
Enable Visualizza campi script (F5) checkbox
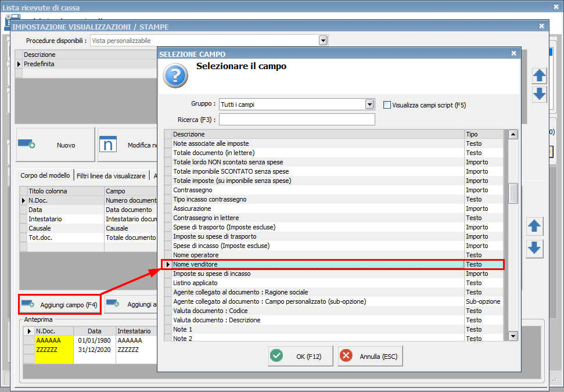[387, 105]
